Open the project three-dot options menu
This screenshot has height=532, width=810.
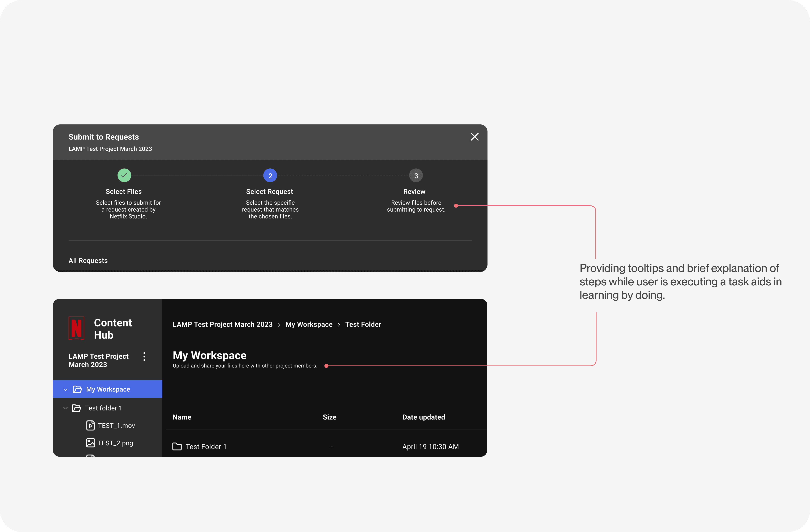click(x=144, y=356)
